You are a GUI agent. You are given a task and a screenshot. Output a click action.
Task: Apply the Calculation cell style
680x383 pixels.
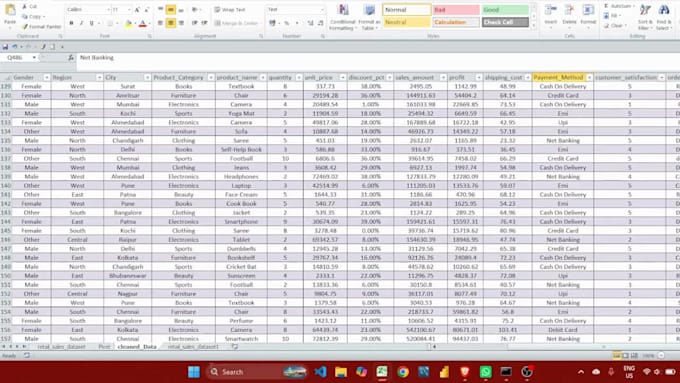click(456, 22)
